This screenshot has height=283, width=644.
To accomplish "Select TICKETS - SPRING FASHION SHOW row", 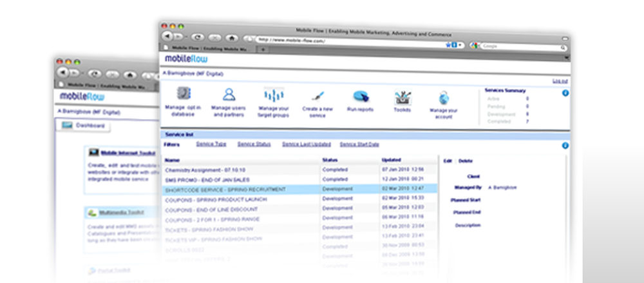I will tap(300, 229).
